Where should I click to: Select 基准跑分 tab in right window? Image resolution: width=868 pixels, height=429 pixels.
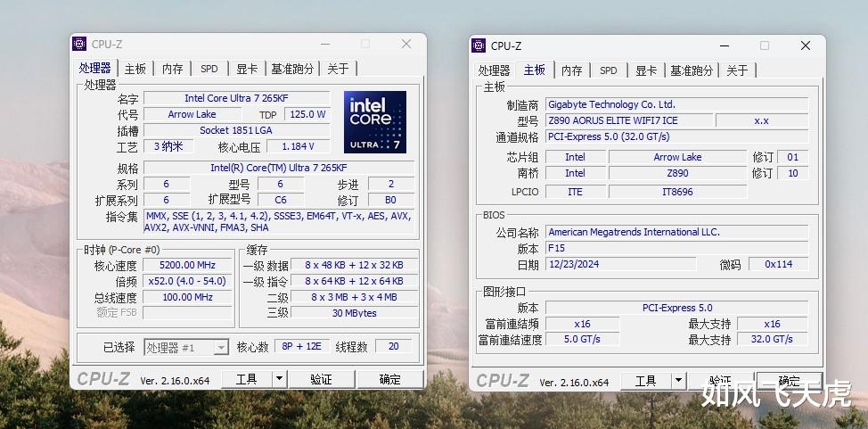[692, 70]
